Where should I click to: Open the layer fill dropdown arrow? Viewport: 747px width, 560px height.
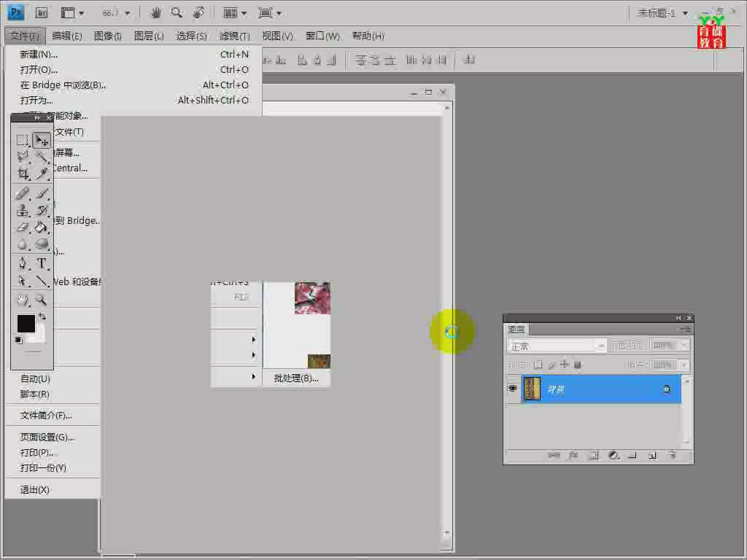click(684, 365)
